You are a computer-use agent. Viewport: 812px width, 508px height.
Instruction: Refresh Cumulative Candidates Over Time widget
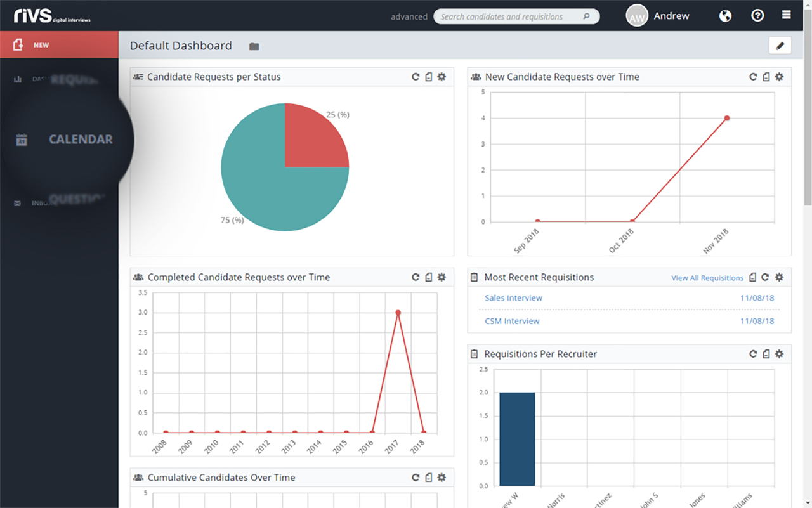[x=416, y=478]
